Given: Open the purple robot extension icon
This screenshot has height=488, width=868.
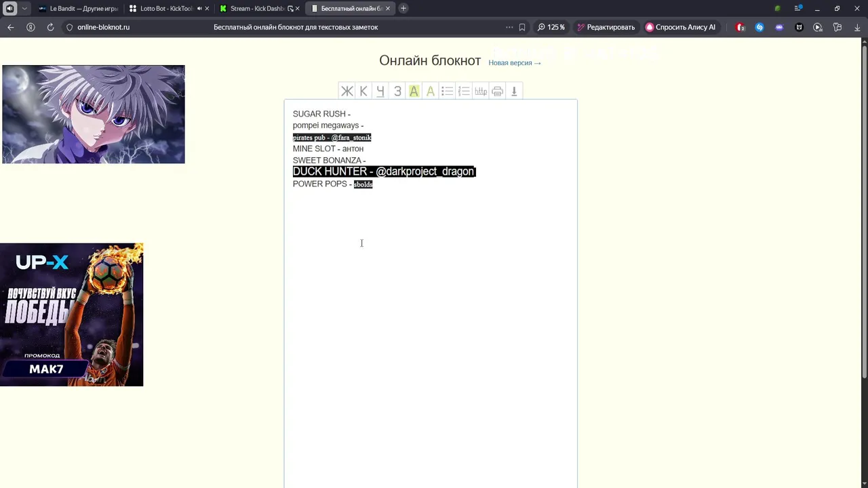Looking at the screenshot, I should pyautogui.click(x=779, y=27).
